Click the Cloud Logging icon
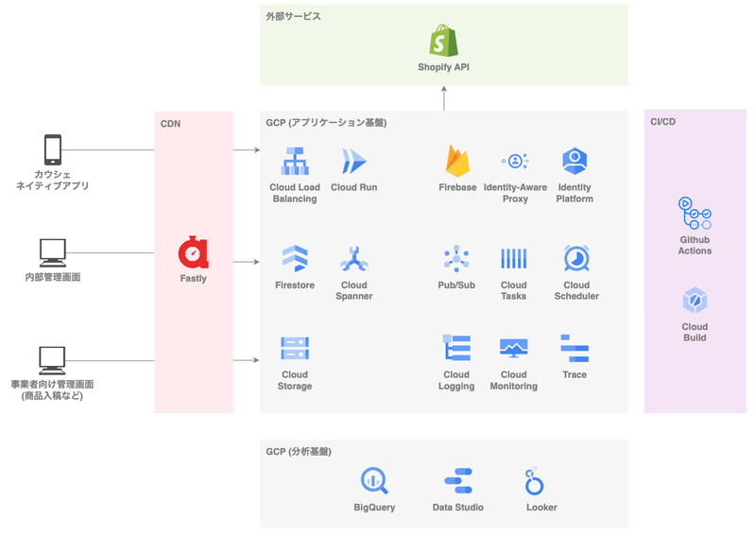The image size is (756, 536). coord(456,348)
